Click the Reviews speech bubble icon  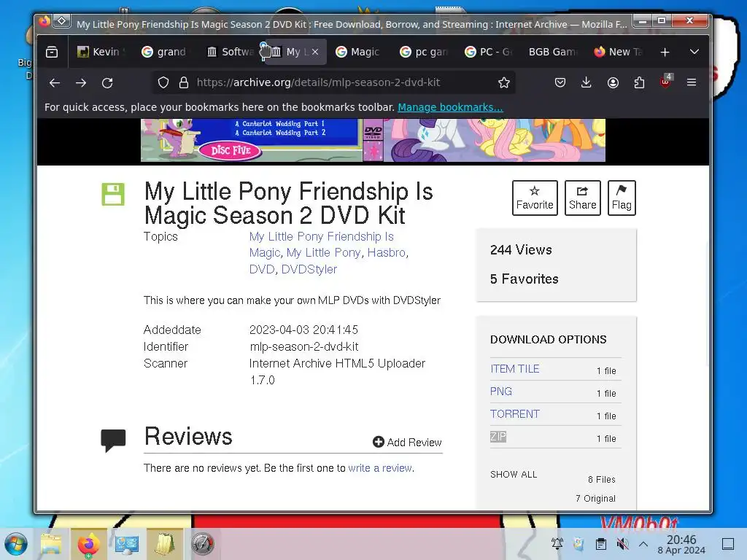coord(113,440)
